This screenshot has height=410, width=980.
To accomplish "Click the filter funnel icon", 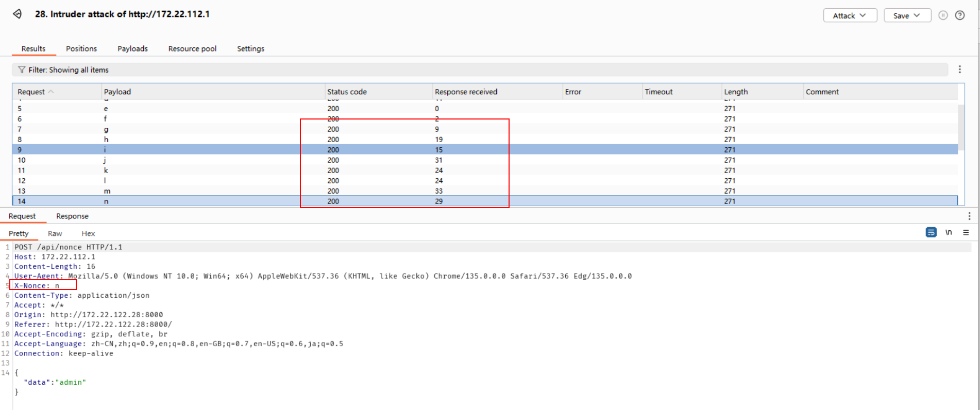I will point(22,70).
